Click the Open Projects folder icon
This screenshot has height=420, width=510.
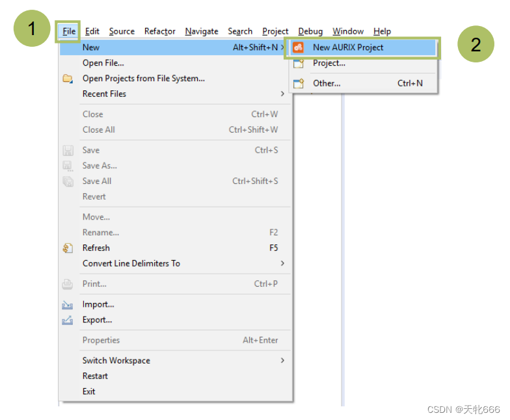pos(68,78)
